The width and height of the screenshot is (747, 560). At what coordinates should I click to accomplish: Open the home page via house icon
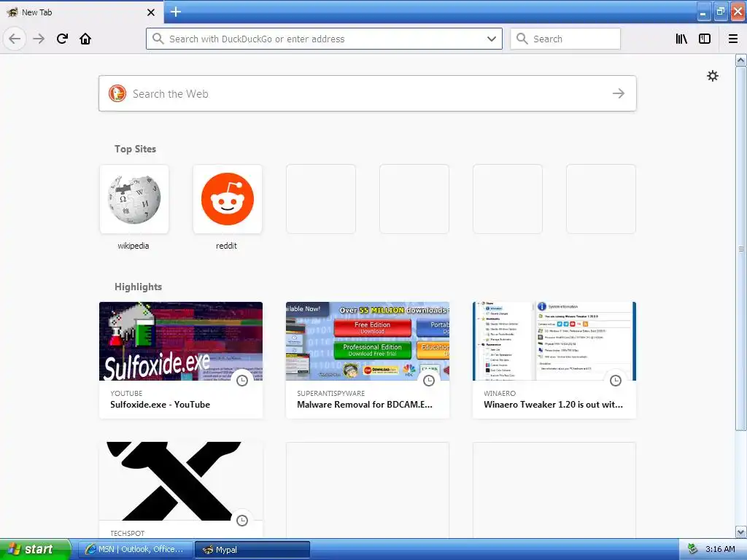[x=85, y=39]
